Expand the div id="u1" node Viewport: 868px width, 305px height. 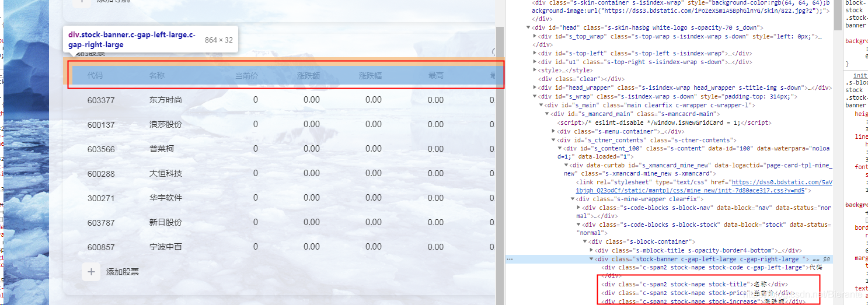pos(535,62)
